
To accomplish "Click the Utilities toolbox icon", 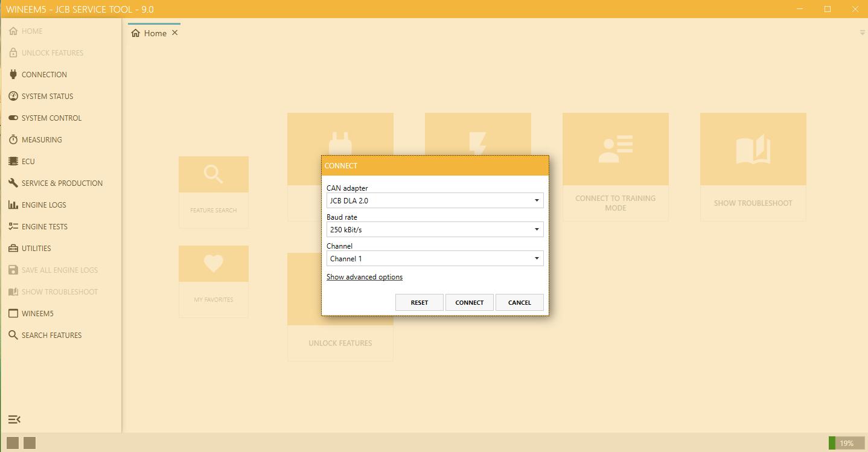I will [13, 248].
